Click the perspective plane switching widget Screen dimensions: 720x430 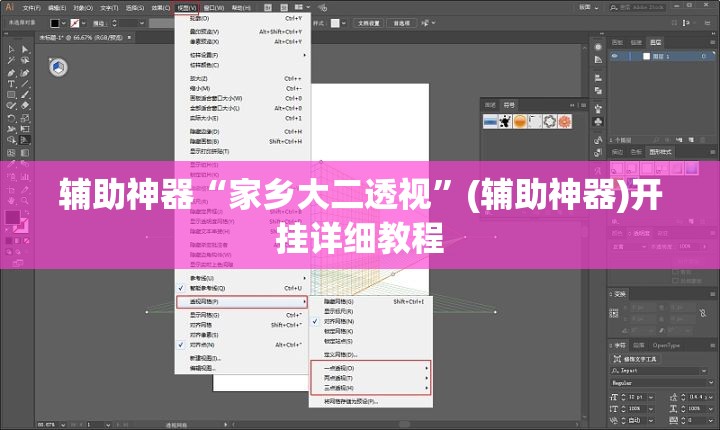(58, 68)
